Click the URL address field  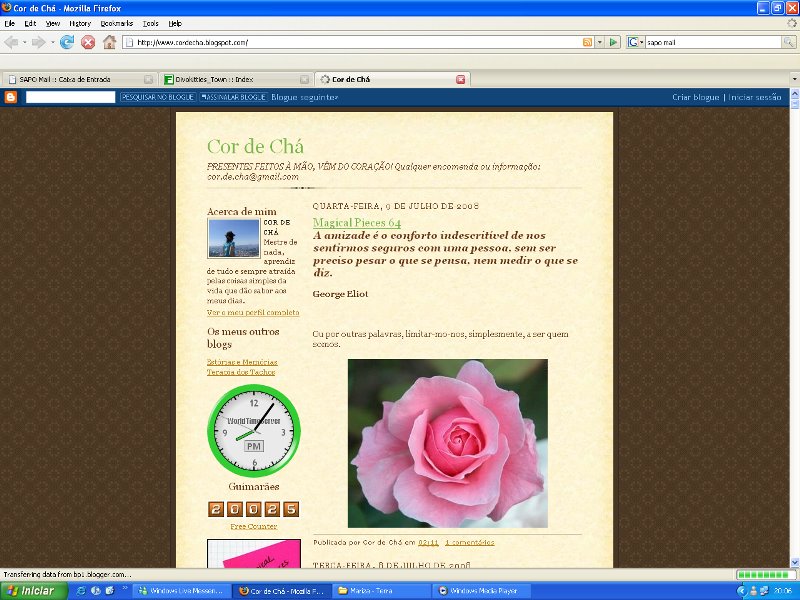352,42
